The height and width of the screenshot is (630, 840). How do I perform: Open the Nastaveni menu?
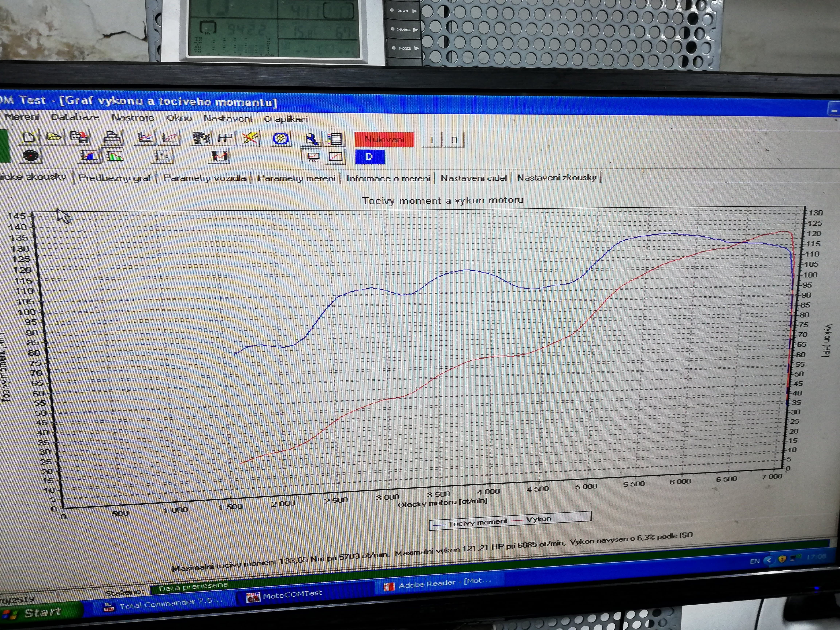click(228, 118)
